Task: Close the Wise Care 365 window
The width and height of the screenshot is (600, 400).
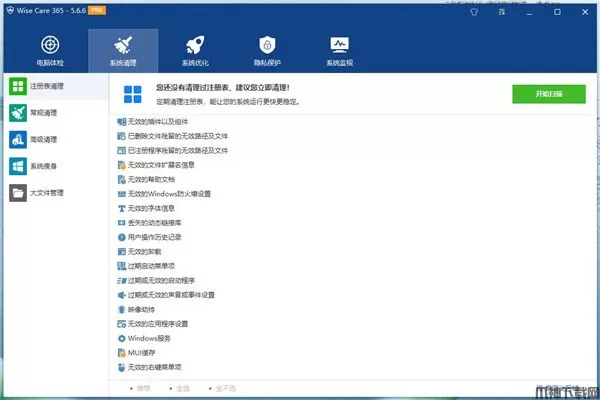Action: (x=585, y=12)
